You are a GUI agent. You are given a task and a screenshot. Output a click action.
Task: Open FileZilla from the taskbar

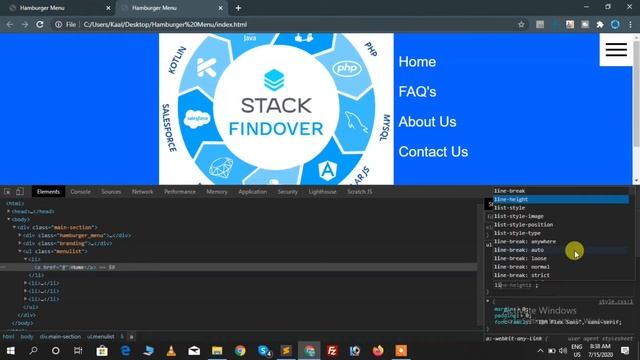coord(332,351)
